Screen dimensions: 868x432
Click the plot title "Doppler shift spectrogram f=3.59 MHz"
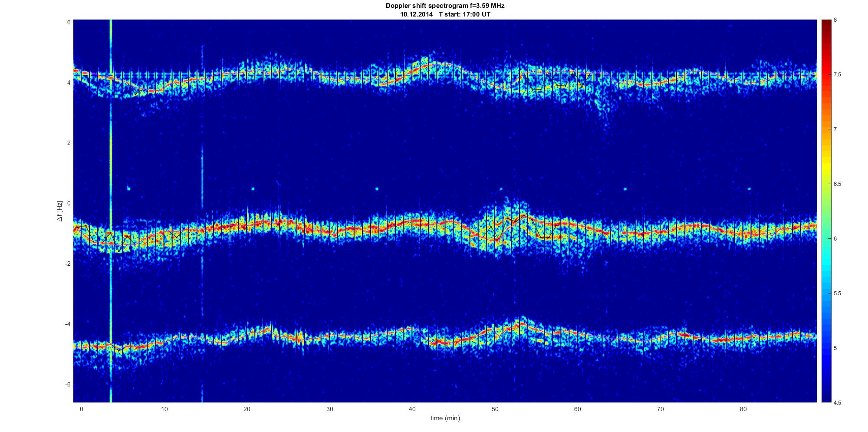(445, 6)
